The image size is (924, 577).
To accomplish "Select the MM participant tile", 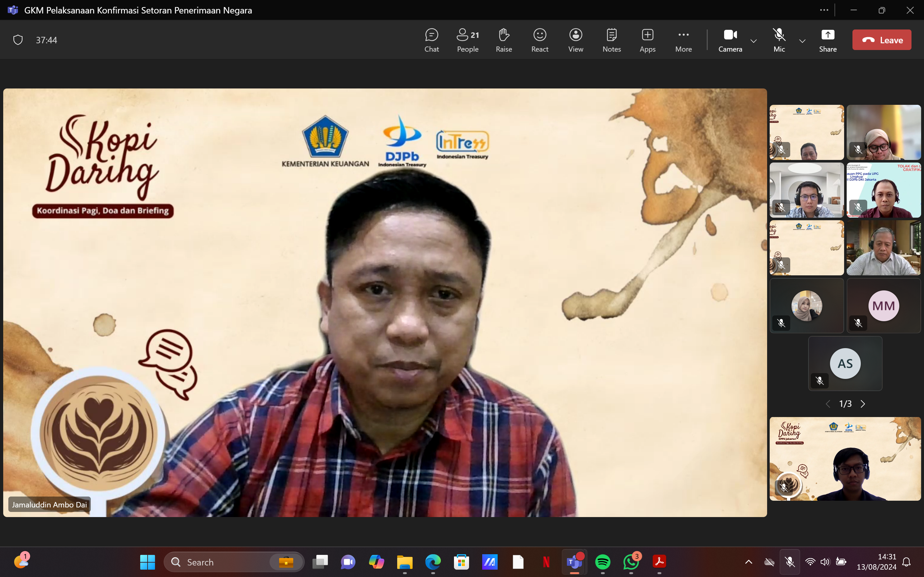I will click(883, 306).
